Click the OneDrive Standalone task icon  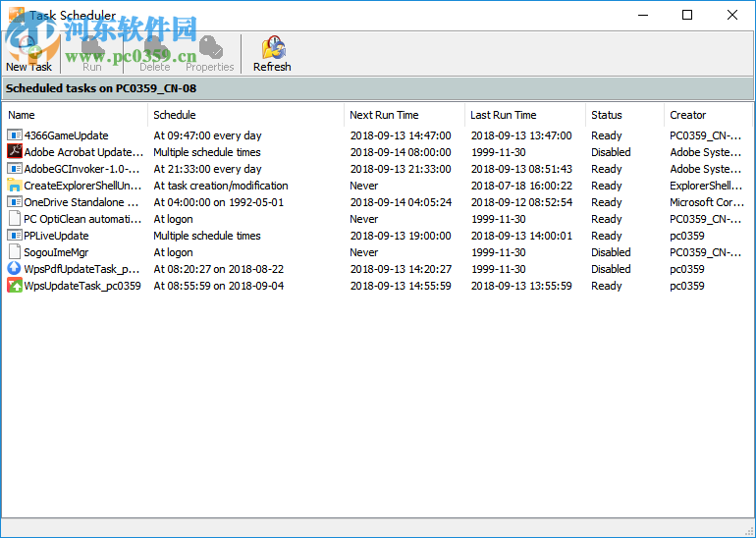pos(15,202)
